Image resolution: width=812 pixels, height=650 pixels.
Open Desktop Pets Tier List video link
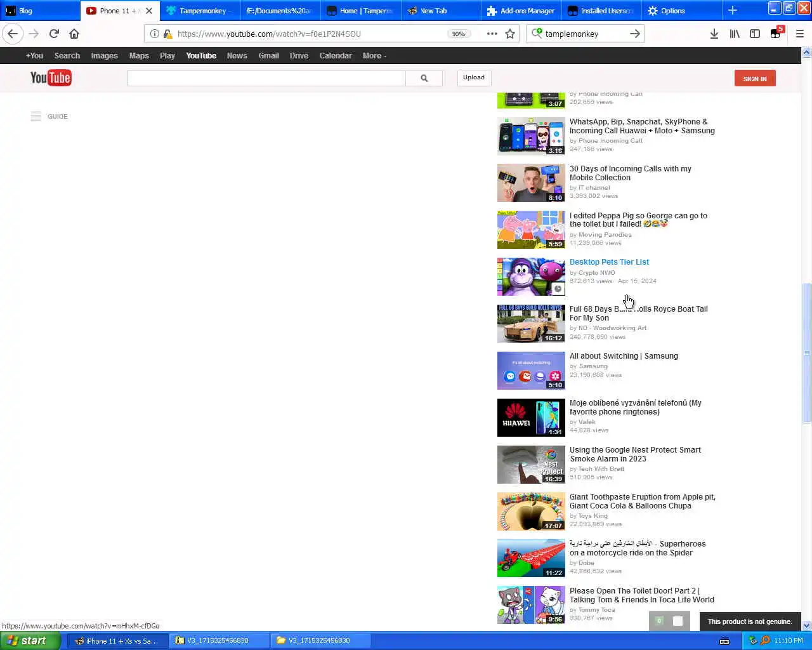coord(609,262)
